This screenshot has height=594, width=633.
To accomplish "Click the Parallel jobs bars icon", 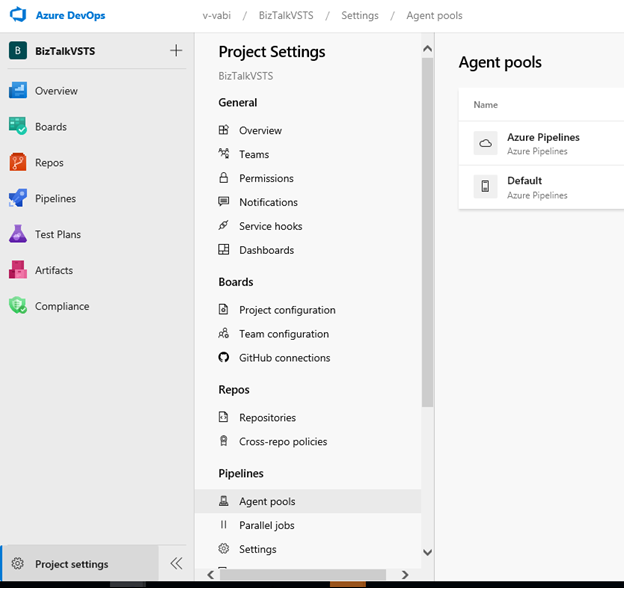I will pos(224,525).
